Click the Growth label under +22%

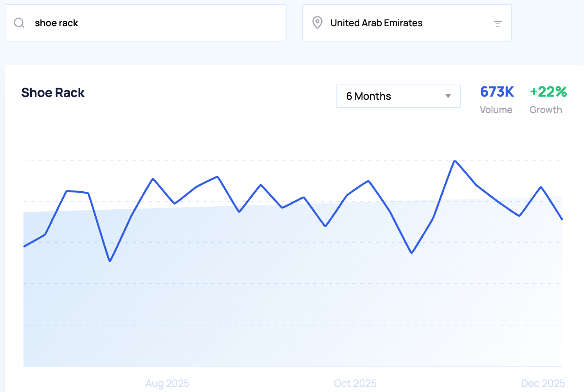click(x=546, y=110)
